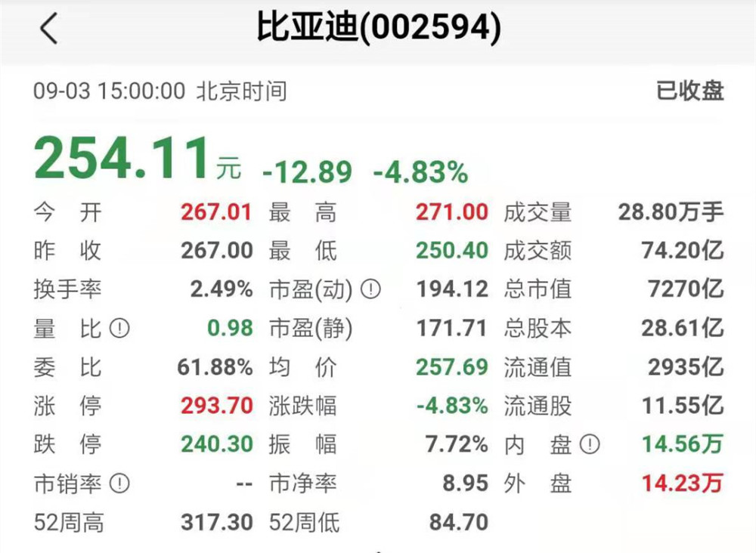The image size is (756, 553).
Task: Select the 成交量 value 28.80万手
Action: [671, 212]
